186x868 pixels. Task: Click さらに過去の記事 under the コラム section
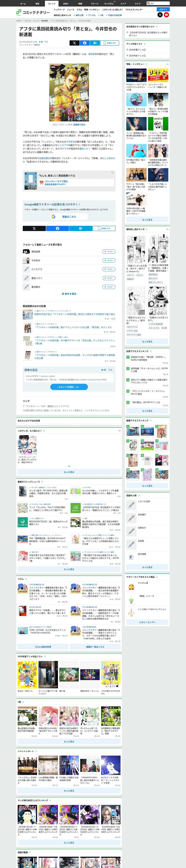(43, 647)
